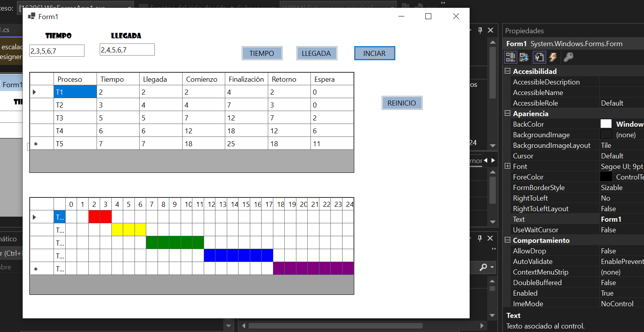Collapse the Comportamiento category
The height and width of the screenshot is (332, 644).
(x=508, y=240)
